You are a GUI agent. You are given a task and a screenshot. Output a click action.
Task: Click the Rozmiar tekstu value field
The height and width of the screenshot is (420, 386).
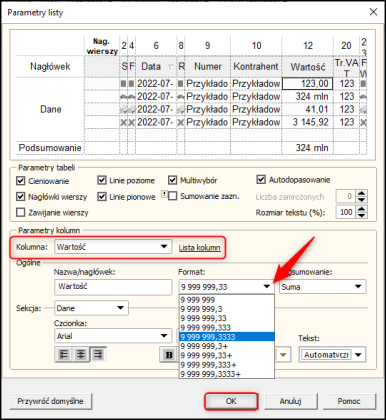(345, 212)
